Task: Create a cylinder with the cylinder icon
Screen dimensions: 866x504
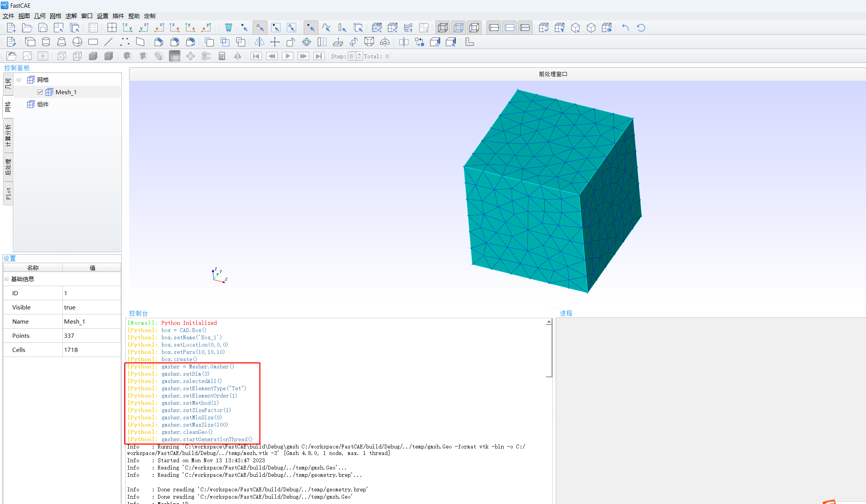Action: click(x=46, y=42)
